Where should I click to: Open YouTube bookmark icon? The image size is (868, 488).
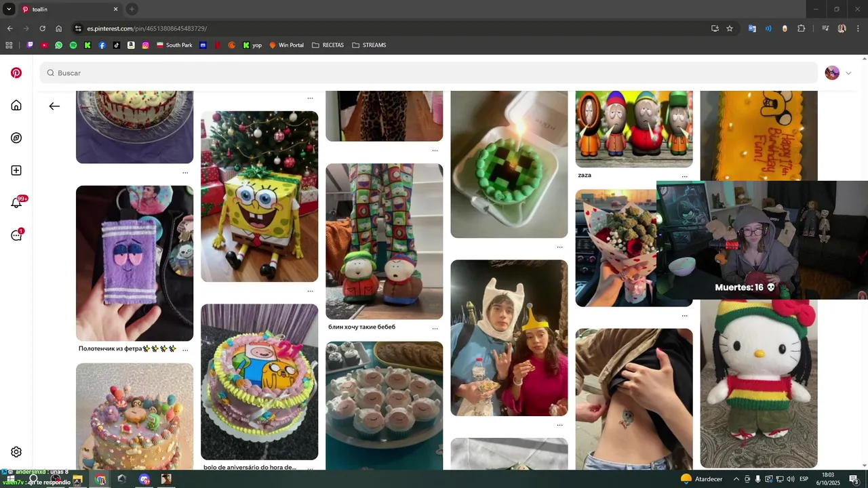pos(44,45)
